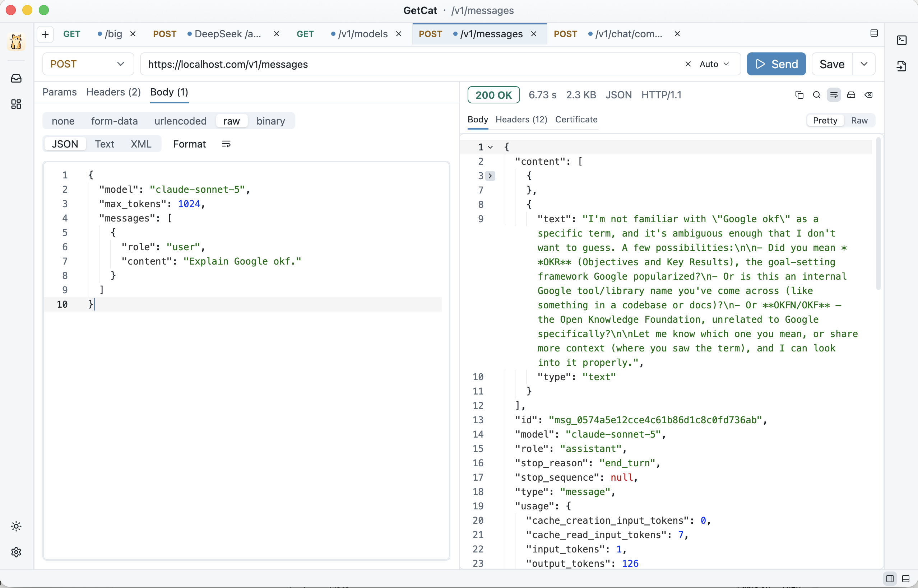Screen dimensions: 918x588
Task: Open the response Headers (12) tab
Action: pos(521,120)
